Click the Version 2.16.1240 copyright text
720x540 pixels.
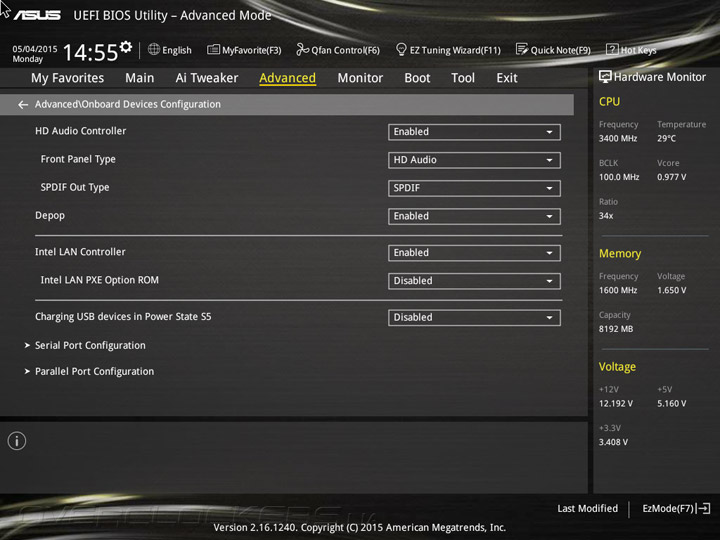(360, 527)
